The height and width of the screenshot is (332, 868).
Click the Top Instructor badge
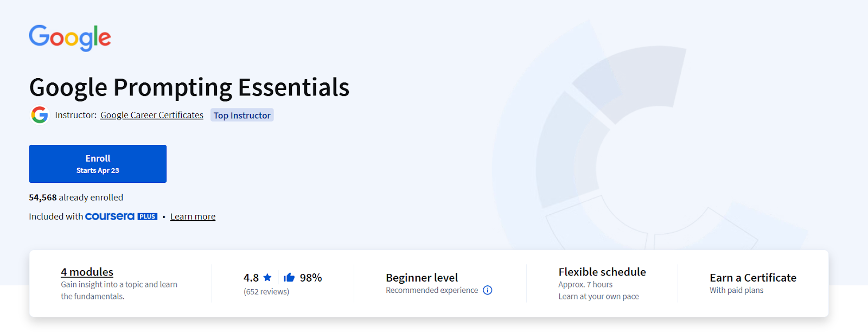pos(242,115)
